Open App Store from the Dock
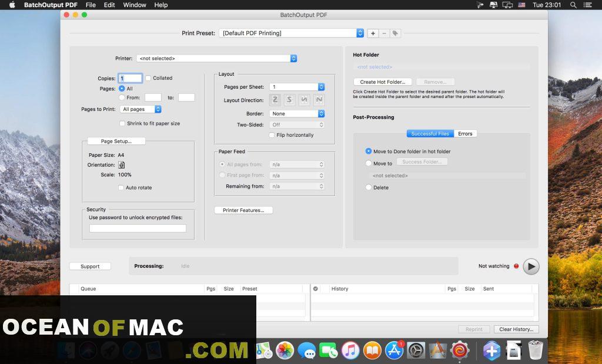Image resolution: width=602 pixels, height=364 pixels. pyautogui.click(x=394, y=350)
